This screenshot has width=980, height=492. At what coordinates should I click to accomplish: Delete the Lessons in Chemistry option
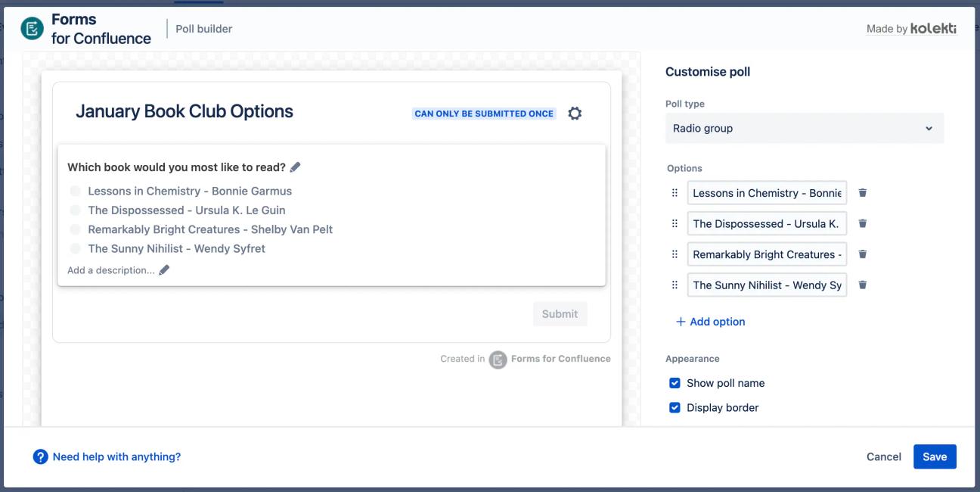click(x=862, y=193)
